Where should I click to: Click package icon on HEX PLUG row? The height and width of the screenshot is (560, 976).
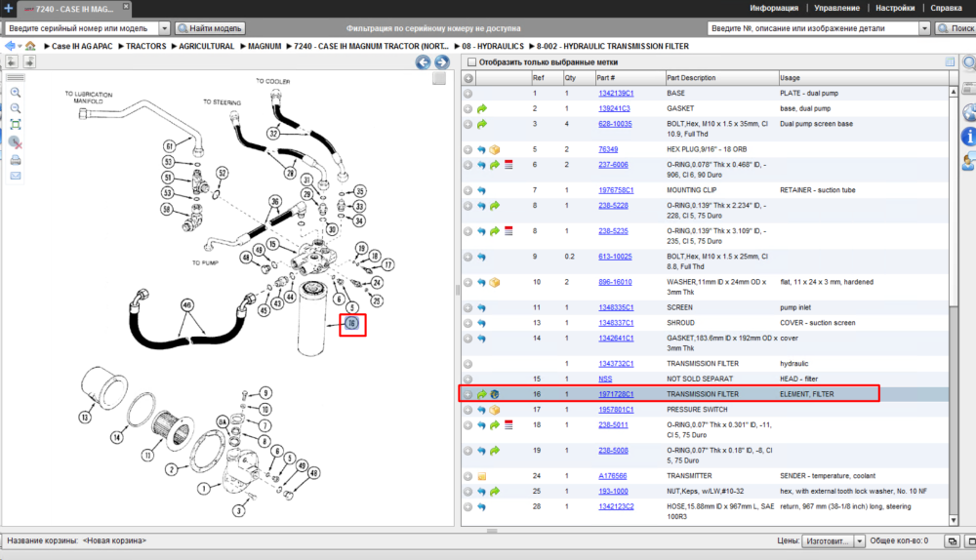coord(495,150)
